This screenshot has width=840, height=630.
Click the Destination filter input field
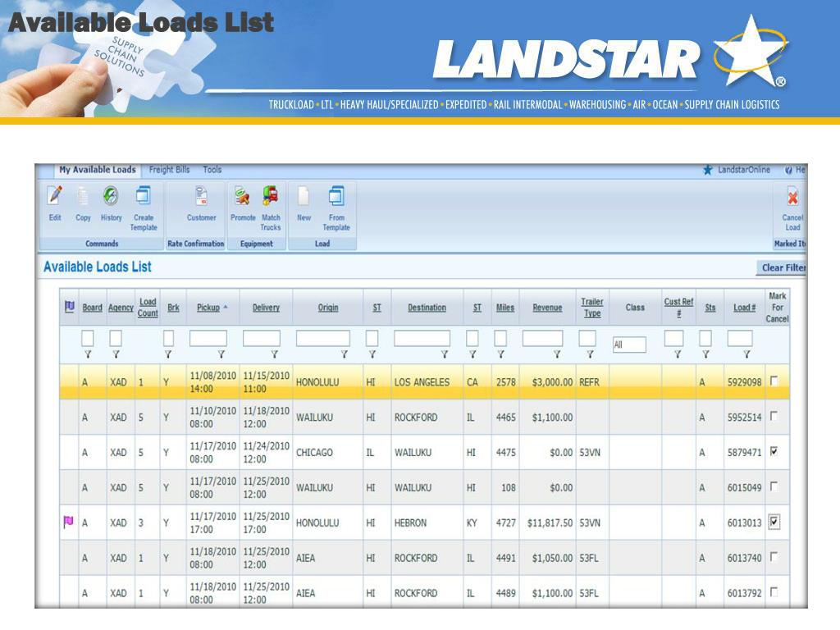tap(422, 338)
